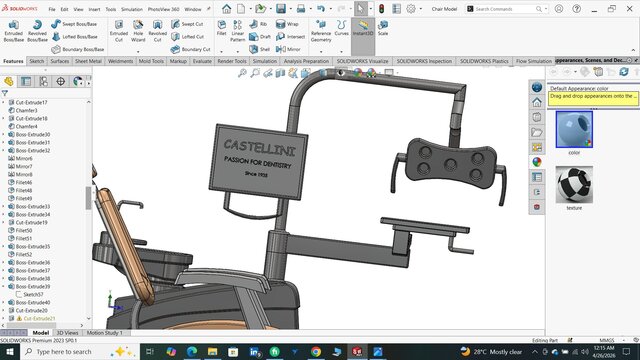Open the Options gear dropdown arrow
This screenshot has width=640, height=360.
click(420, 9)
